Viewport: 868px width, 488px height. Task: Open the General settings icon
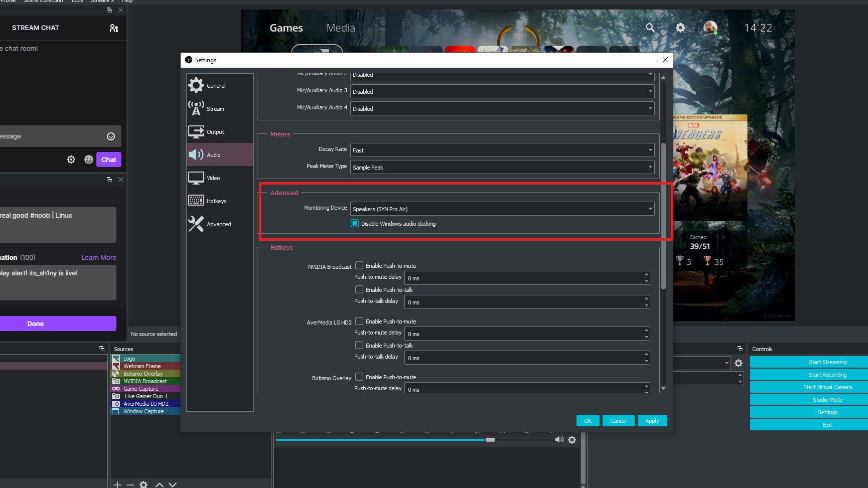tap(196, 85)
